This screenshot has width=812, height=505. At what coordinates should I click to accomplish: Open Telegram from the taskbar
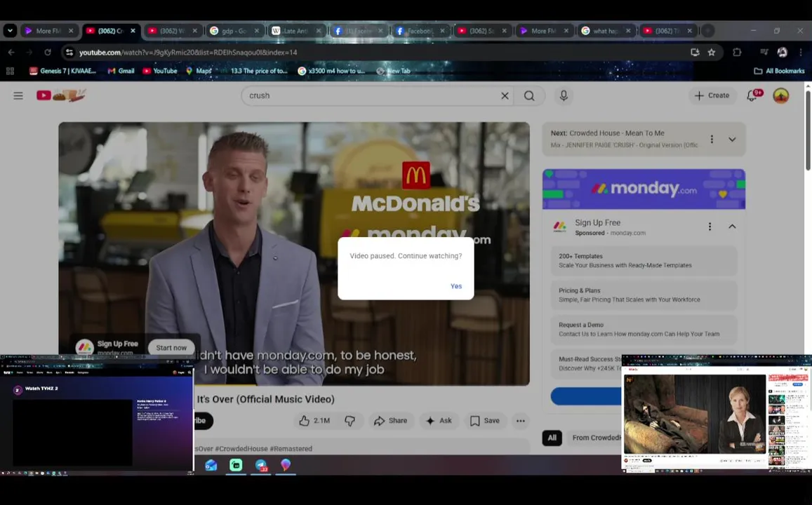261,465
